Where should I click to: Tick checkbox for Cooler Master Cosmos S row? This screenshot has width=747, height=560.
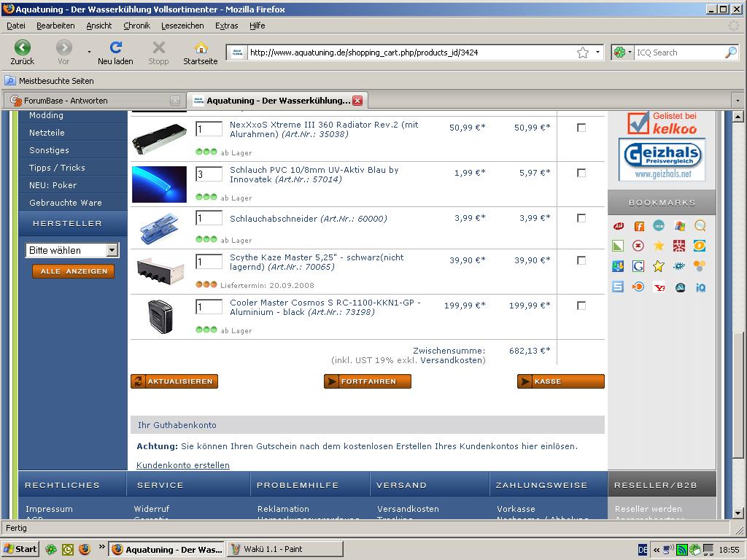pyautogui.click(x=581, y=306)
